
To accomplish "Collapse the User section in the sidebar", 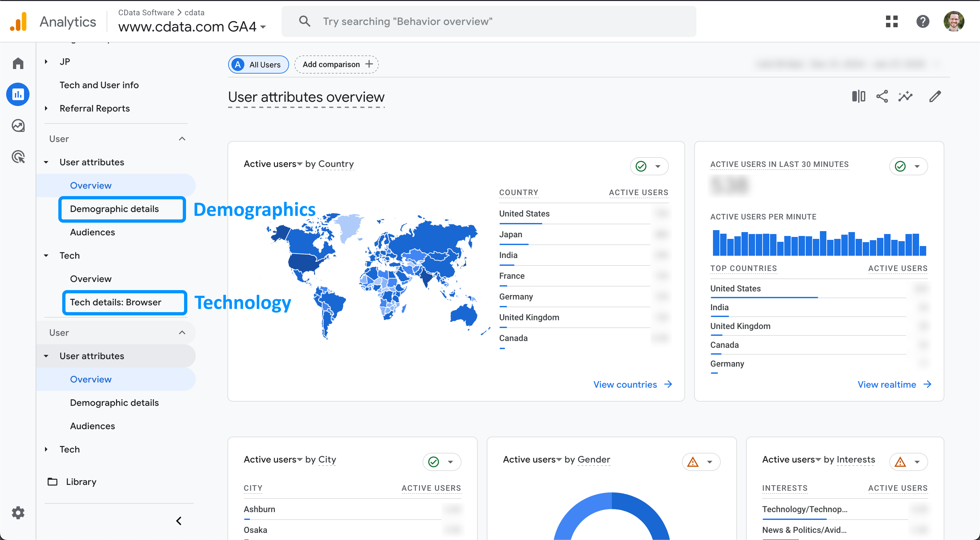I will 182,138.
